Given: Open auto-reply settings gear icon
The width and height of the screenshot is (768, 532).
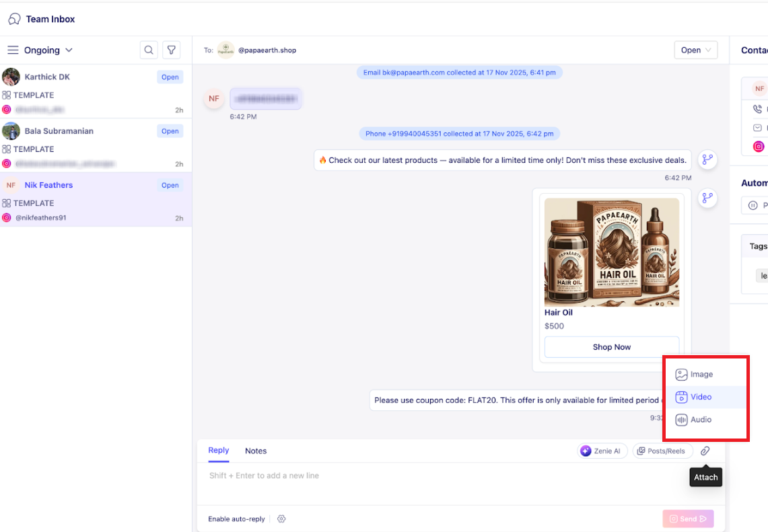Looking at the screenshot, I should point(281,519).
